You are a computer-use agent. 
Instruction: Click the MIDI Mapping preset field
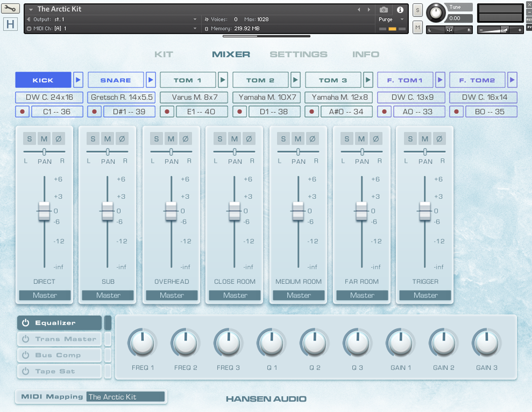pyautogui.click(x=125, y=397)
